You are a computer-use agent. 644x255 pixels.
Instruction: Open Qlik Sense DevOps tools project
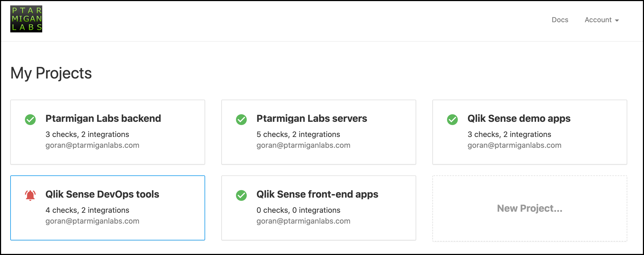102,194
